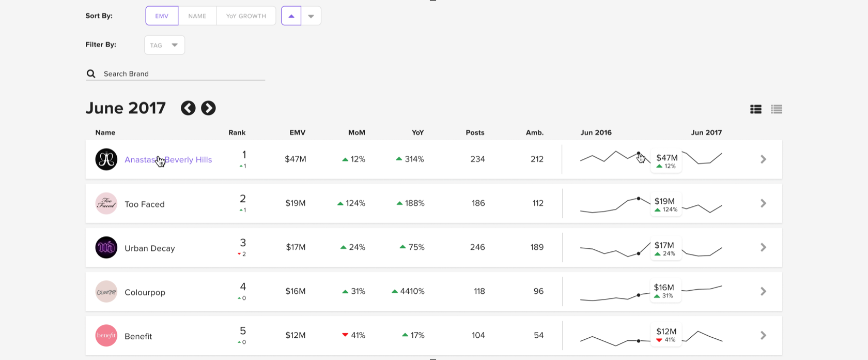This screenshot has width=868, height=360.
Task: Click the 4410% YoY value for Colourpop
Action: tap(408, 292)
